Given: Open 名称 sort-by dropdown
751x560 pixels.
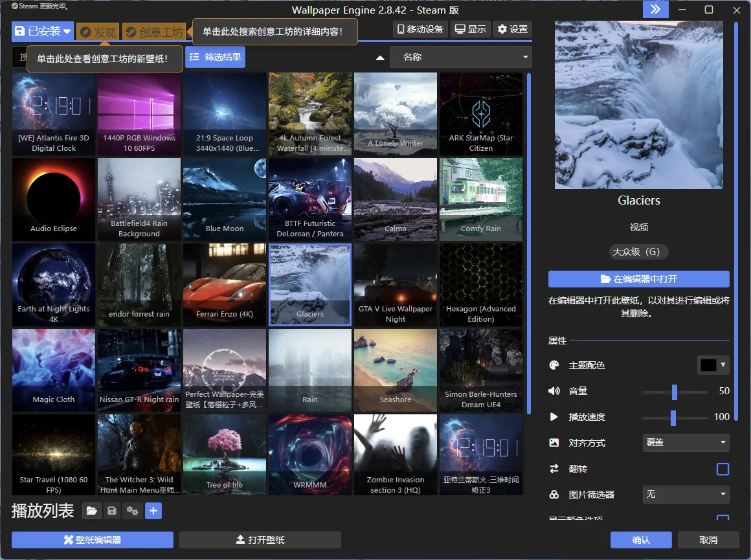Looking at the screenshot, I should click(461, 57).
